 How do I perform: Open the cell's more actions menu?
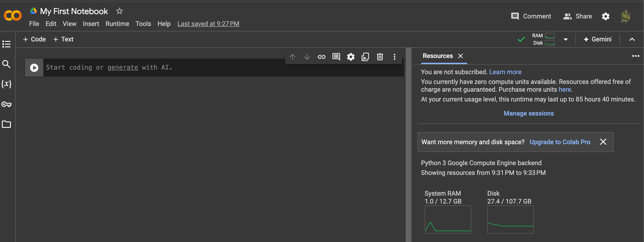394,57
